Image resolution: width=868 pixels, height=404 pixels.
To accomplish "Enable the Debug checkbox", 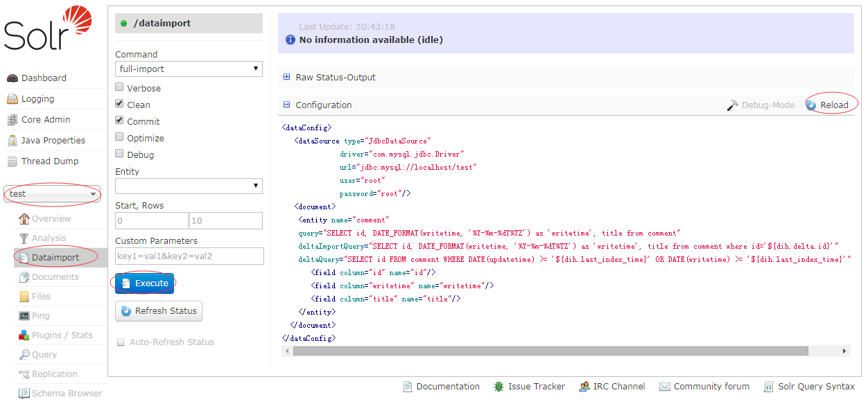I will point(120,154).
